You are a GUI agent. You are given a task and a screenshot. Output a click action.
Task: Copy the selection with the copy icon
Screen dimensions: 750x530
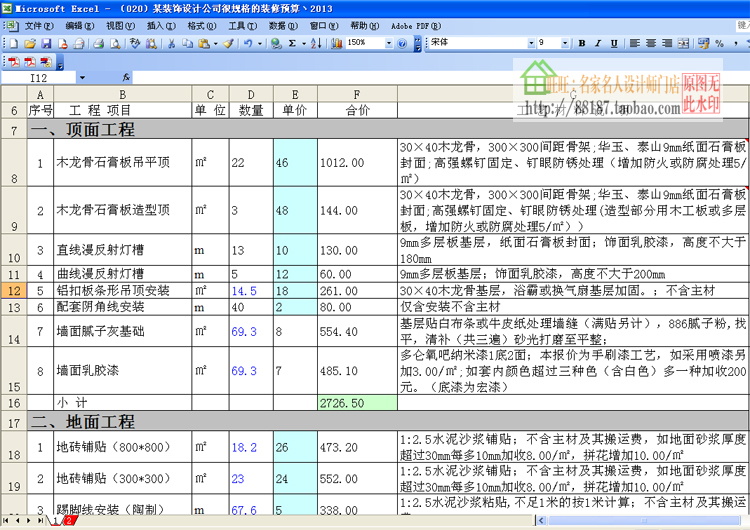coord(187,44)
